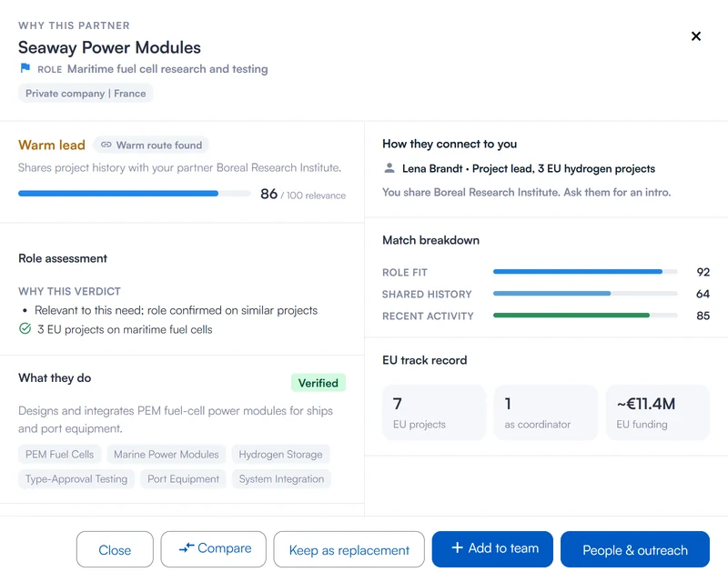Click the ~€11.4M EU funding card

[x=657, y=412]
